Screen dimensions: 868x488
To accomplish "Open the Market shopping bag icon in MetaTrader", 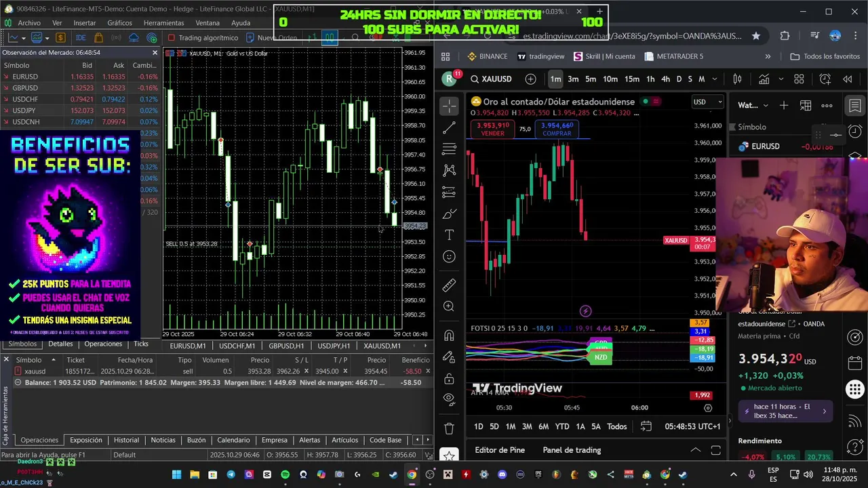I will click(x=98, y=38).
